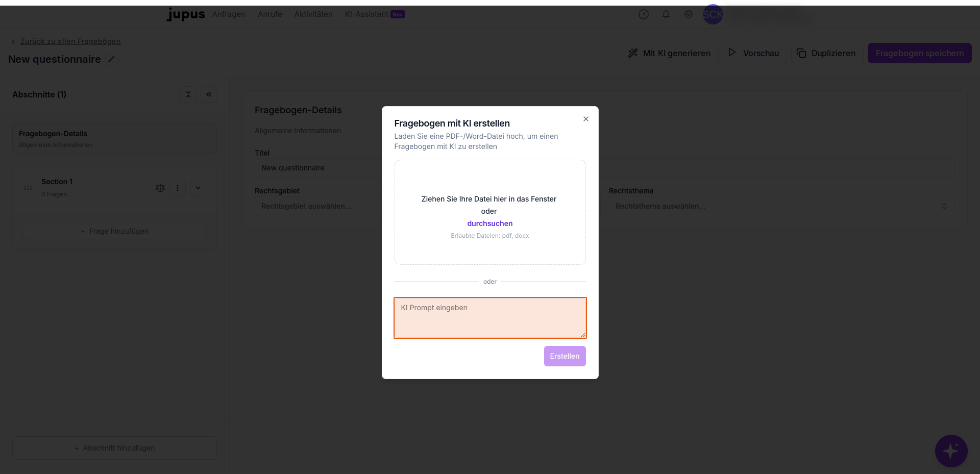980x474 pixels.
Task: Collapse all sections in Abschnitte panel
Action: pyautogui.click(x=188, y=94)
